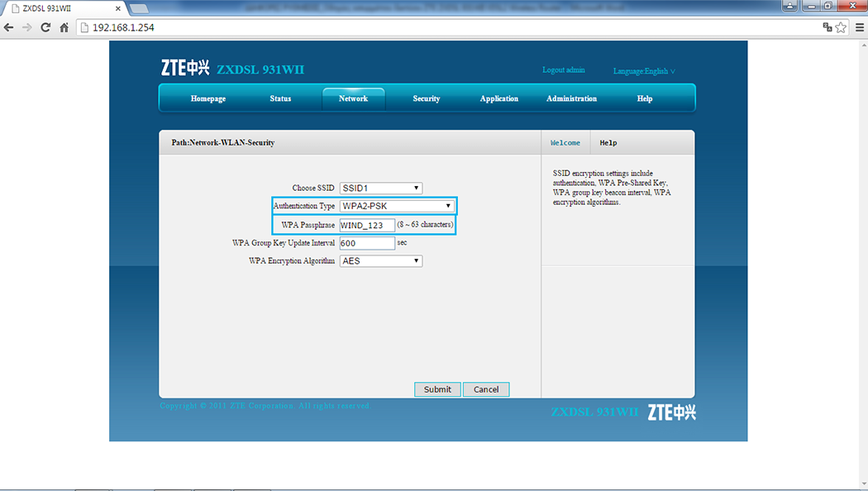Click the Path:Network-WLAN-Security text
This screenshot has width=868, height=491.
pyautogui.click(x=223, y=143)
